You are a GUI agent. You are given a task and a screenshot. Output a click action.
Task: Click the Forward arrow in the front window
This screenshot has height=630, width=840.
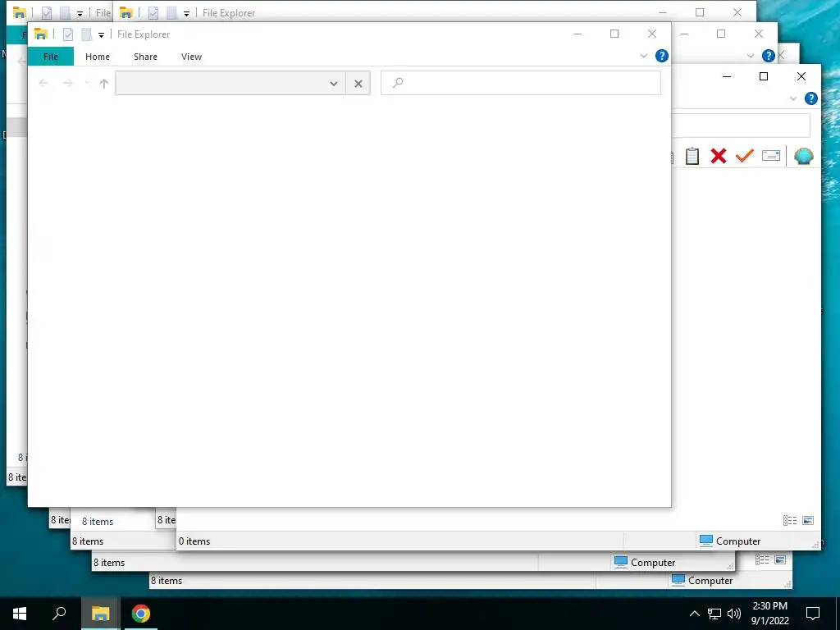pos(68,83)
